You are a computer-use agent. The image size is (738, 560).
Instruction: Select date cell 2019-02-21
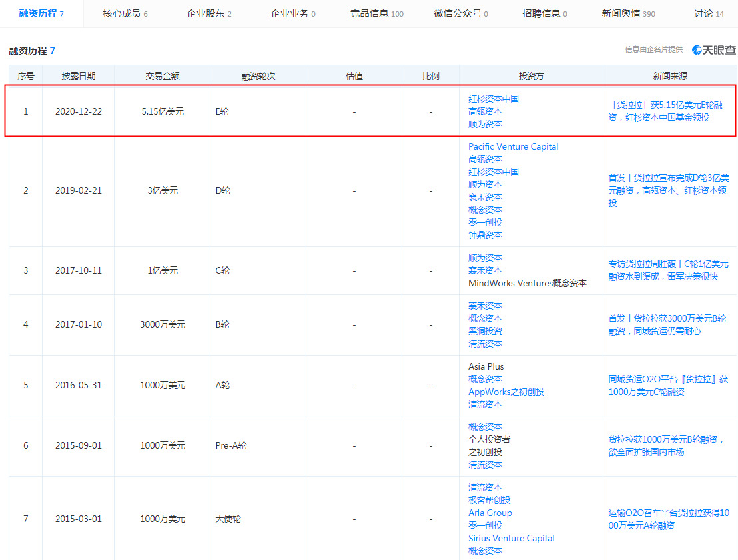pos(78,190)
